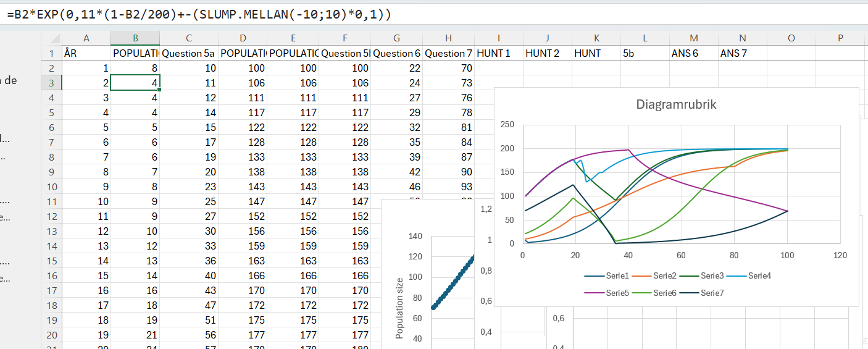Click the Serie7 legend entry
Screen dimensions: 868x349
[x=711, y=293]
